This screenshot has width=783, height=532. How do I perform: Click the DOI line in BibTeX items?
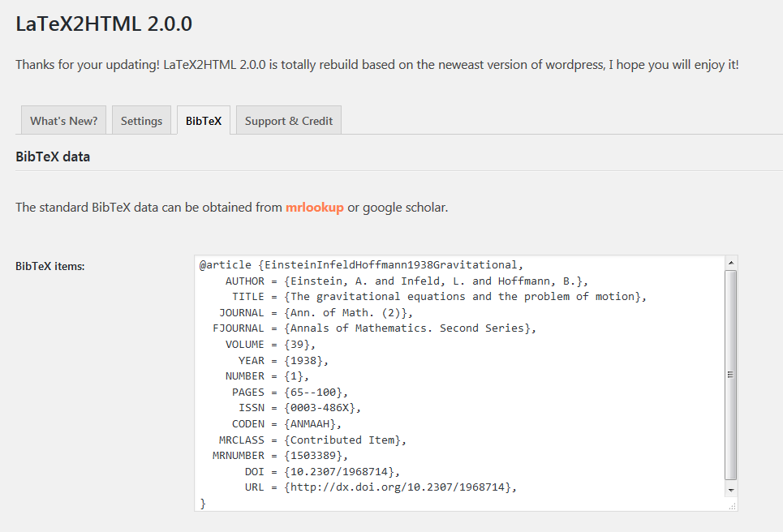[322, 472]
